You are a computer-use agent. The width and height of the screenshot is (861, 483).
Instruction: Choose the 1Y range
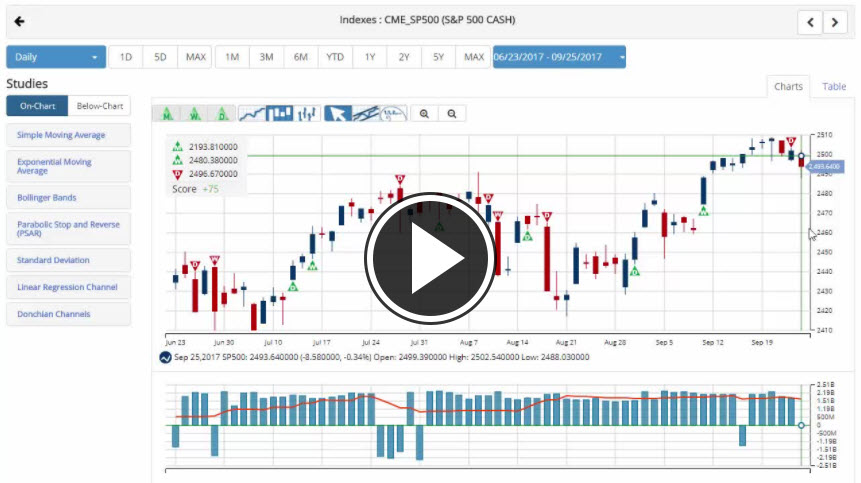click(x=370, y=57)
